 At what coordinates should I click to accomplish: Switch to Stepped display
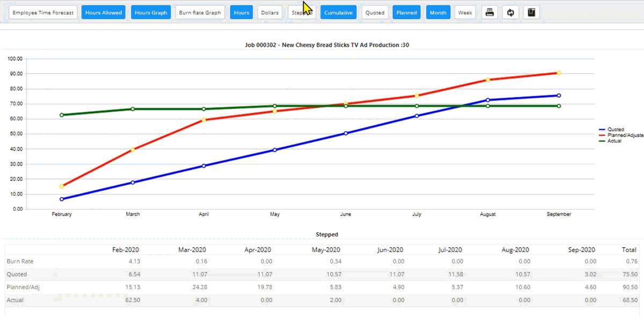pos(301,12)
